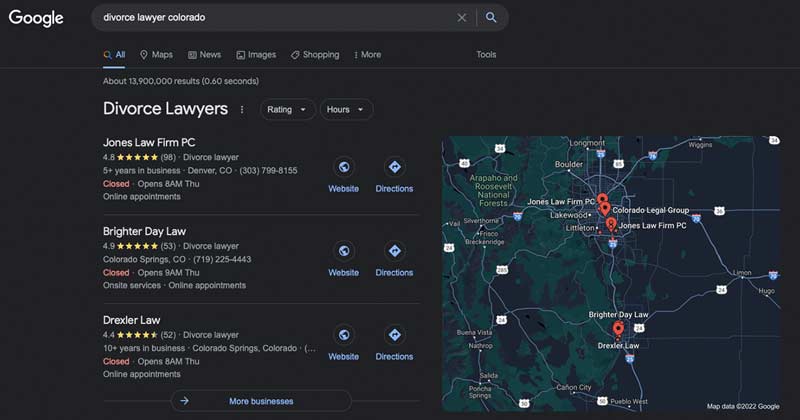Click Website text under Brighter Day Law
800x420 pixels.
tap(343, 273)
